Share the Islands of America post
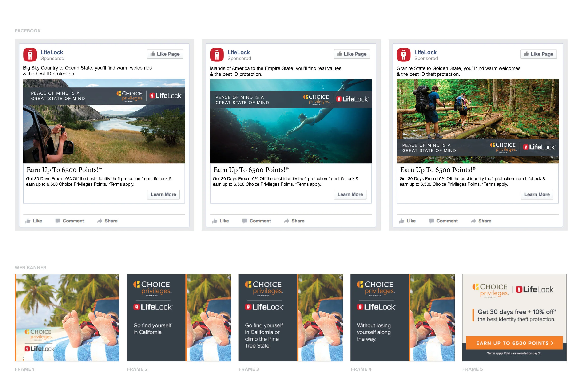 pyautogui.click(x=294, y=221)
